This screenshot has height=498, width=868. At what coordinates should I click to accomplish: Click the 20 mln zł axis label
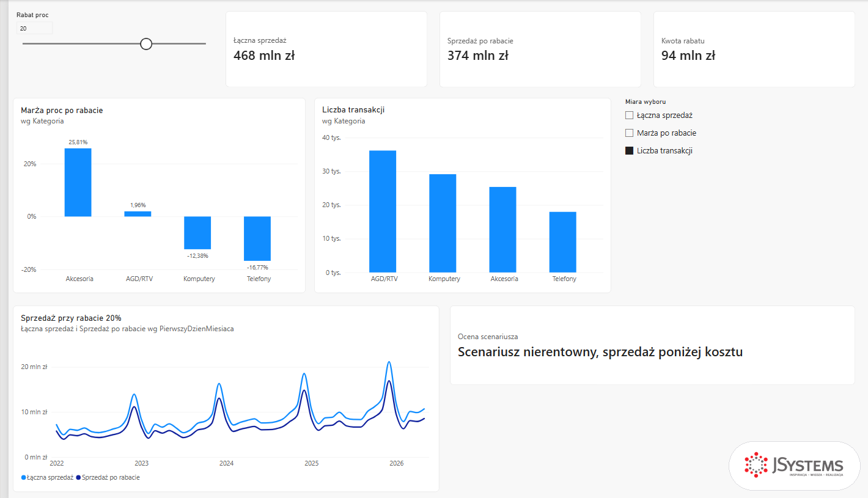point(34,367)
